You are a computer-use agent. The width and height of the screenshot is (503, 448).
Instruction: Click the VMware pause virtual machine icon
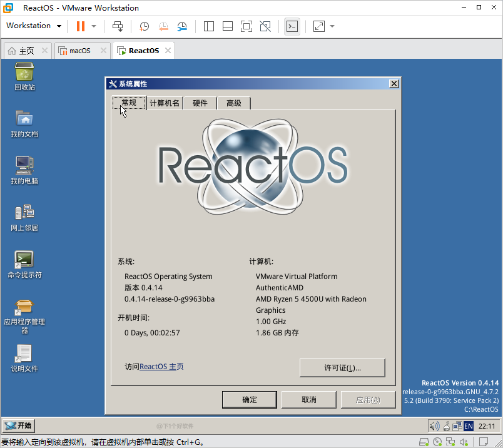point(80,26)
